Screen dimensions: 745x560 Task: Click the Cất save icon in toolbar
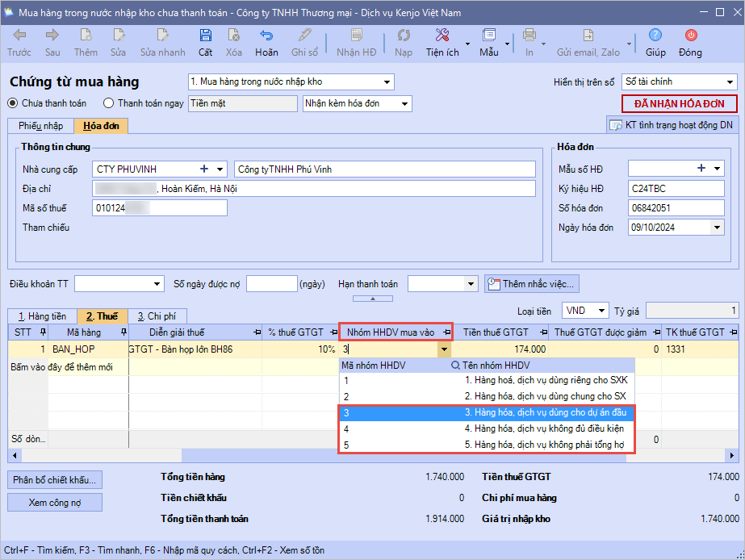(x=205, y=36)
